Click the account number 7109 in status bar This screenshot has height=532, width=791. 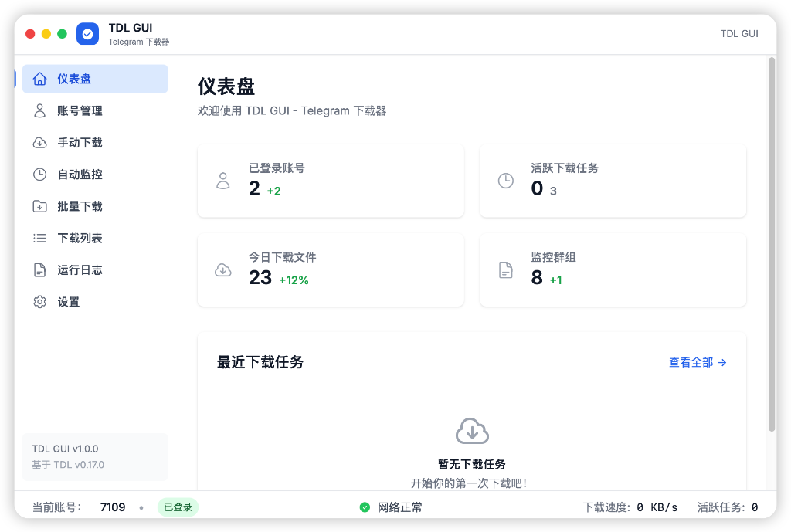113,507
